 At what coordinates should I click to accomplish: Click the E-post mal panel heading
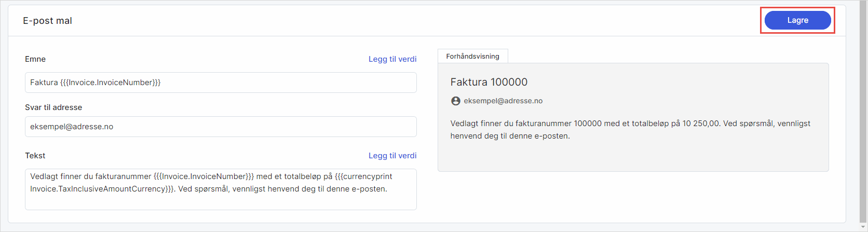point(47,21)
